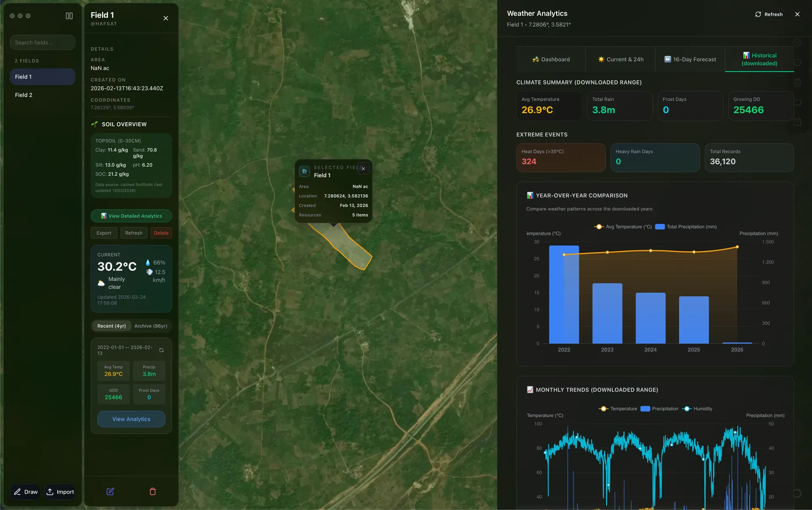Viewport: 812px width, 510px height.
Task: Click the View Analytics button
Action: click(x=131, y=419)
